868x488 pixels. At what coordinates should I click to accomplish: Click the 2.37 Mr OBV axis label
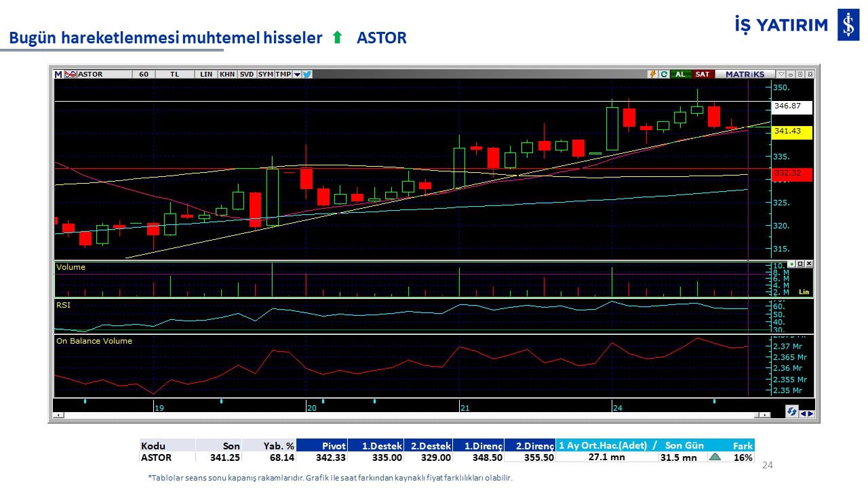tap(789, 346)
